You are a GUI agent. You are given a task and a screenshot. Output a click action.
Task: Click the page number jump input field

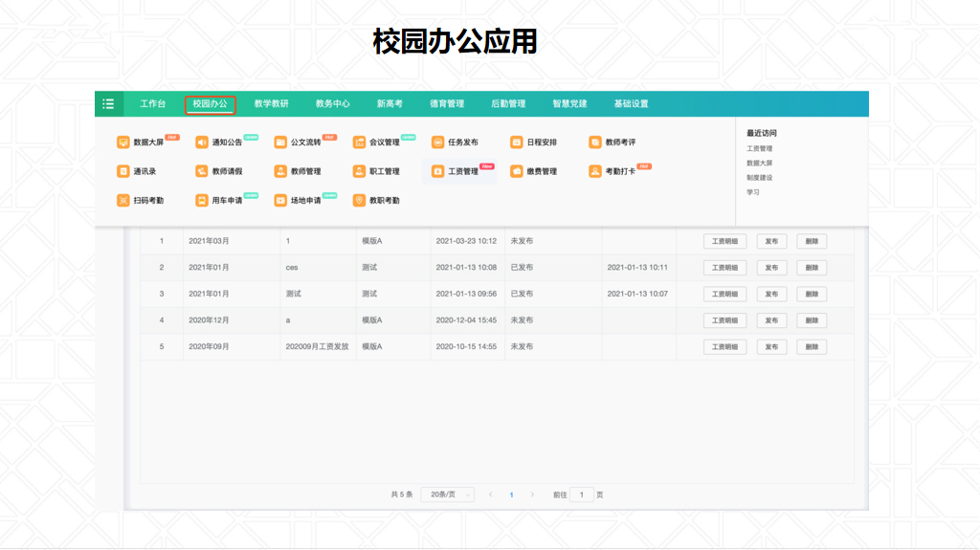point(581,495)
